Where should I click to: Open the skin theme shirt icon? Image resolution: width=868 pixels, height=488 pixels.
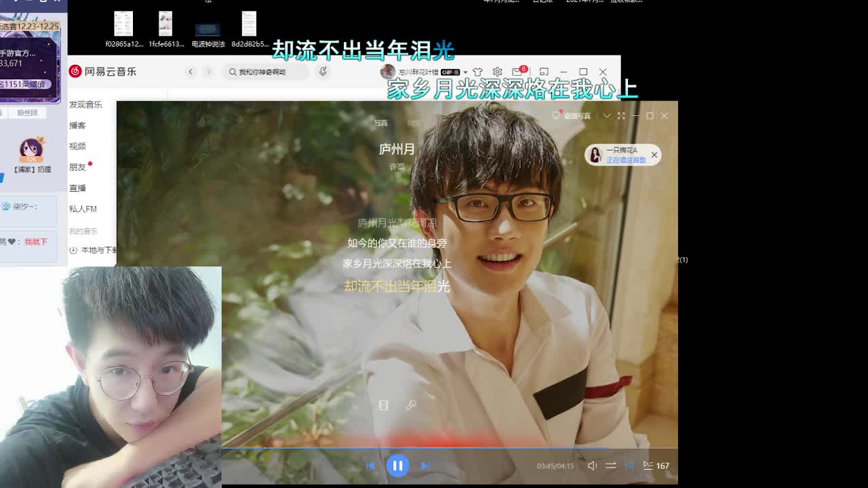click(x=477, y=72)
